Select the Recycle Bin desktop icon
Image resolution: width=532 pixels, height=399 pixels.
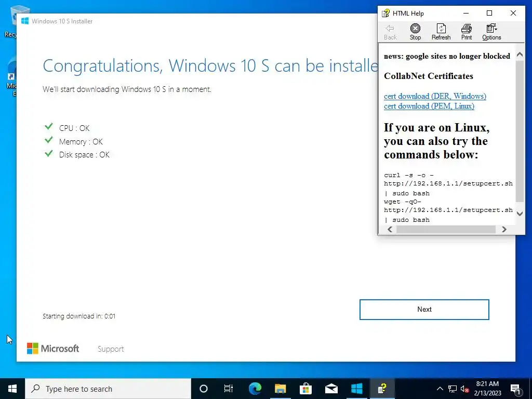[10, 21]
